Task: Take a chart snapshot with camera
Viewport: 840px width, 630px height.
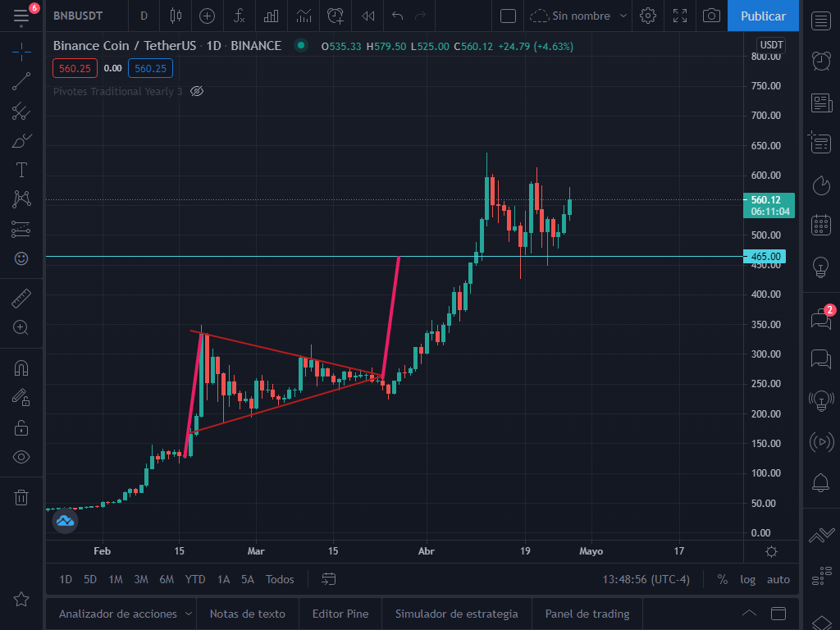Action: tap(711, 16)
